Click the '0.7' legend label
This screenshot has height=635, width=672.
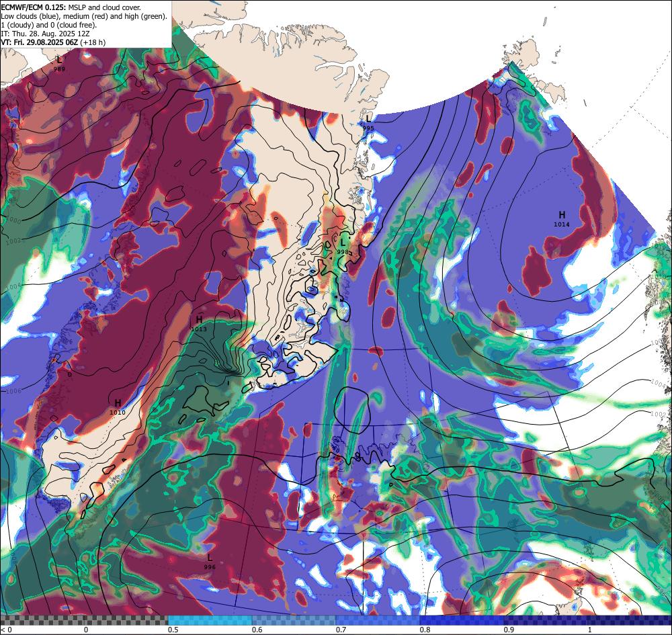tap(341, 630)
